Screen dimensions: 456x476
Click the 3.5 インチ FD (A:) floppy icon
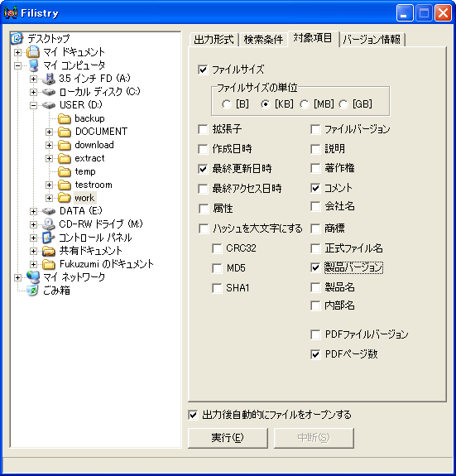[x=49, y=79]
